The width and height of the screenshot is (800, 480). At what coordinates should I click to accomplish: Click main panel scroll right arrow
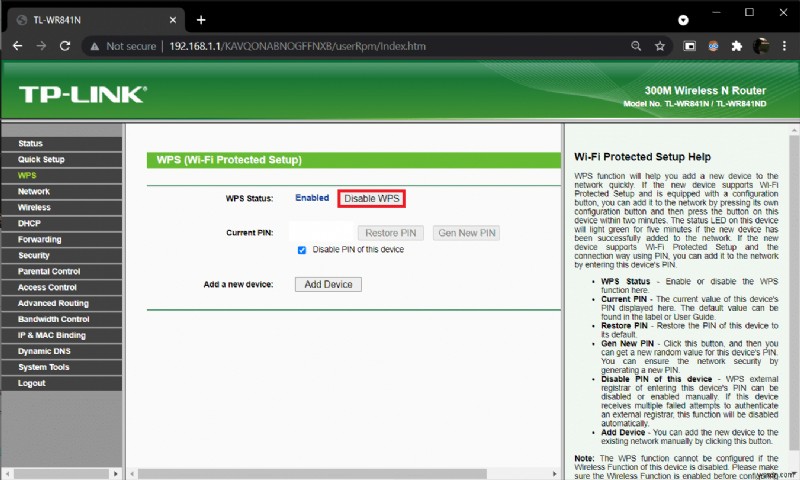(x=555, y=474)
